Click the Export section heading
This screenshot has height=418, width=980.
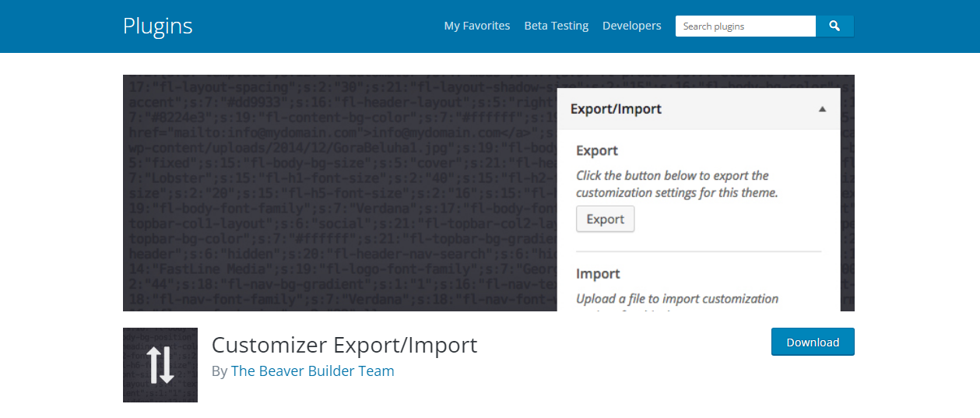point(597,150)
